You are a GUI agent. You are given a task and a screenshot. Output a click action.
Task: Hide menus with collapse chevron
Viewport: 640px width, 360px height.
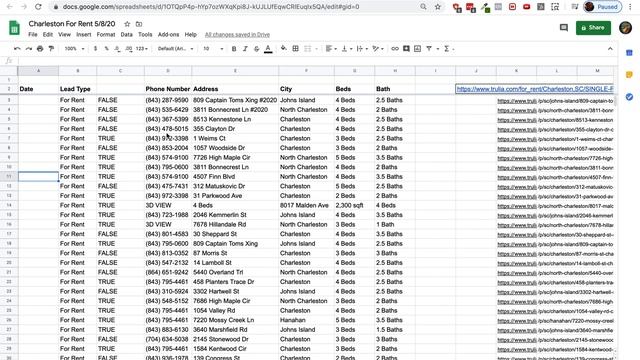610,49
